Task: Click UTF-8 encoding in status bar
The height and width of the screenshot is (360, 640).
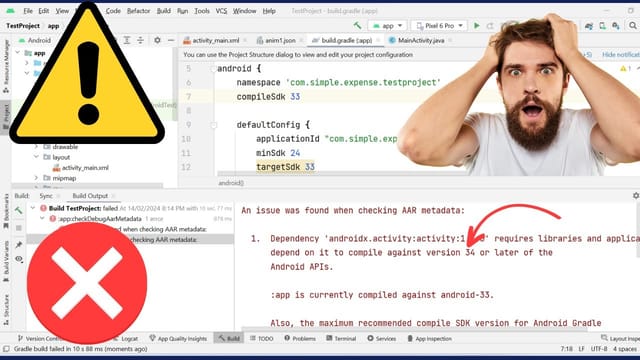Action: tap(599, 349)
